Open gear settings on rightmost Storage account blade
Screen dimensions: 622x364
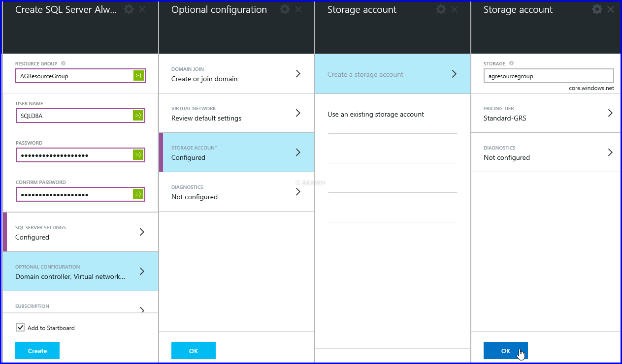coord(597,9)
